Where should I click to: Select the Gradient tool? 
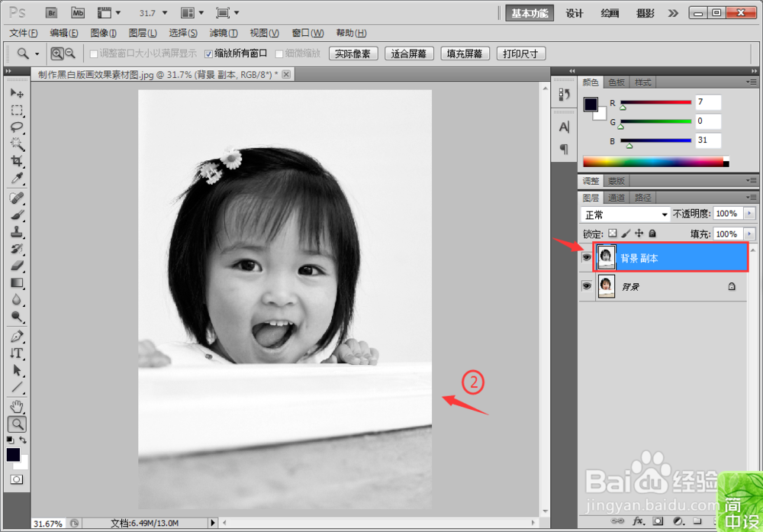tap(17, 283)
